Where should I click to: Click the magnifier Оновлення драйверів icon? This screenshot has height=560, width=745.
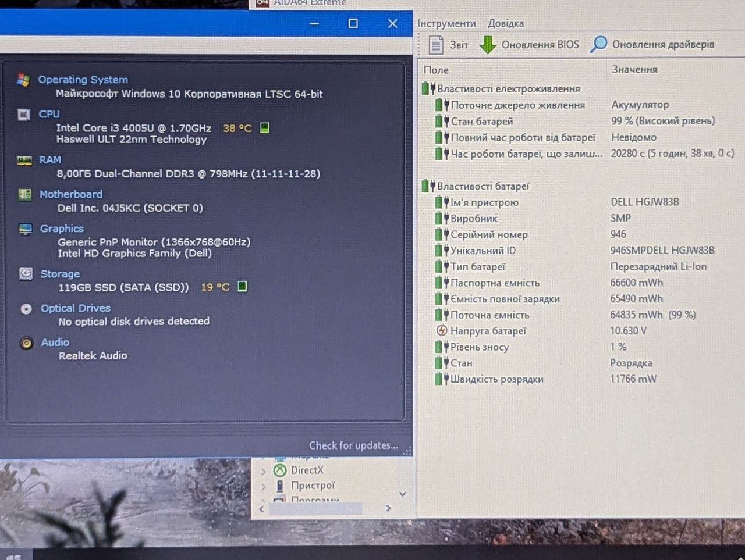click(x=598, y=44)
